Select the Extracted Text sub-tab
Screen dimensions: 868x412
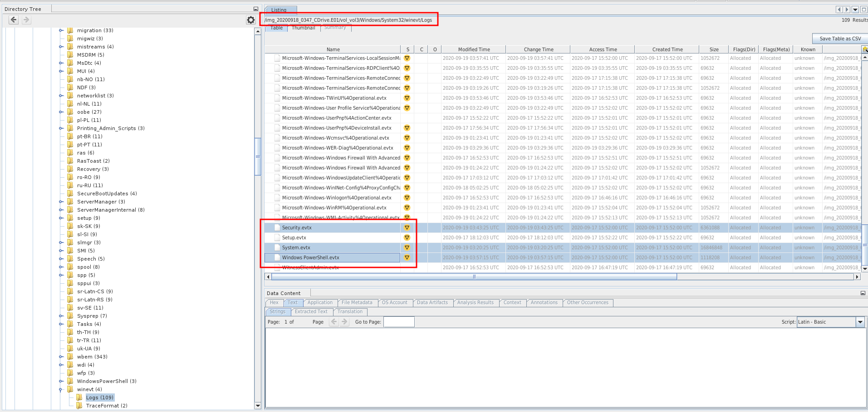click(x=311, y=312)
